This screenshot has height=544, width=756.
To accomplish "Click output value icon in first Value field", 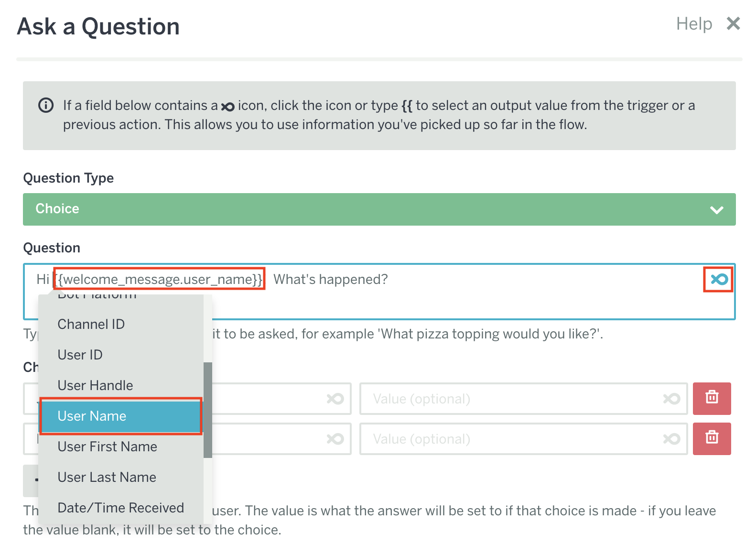I will tap(671, 399).
